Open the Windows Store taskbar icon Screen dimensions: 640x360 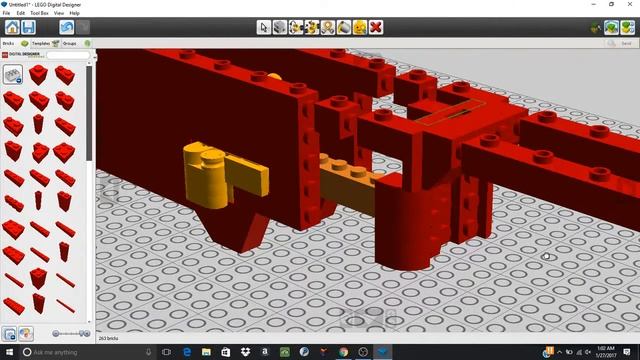point(226,352)
